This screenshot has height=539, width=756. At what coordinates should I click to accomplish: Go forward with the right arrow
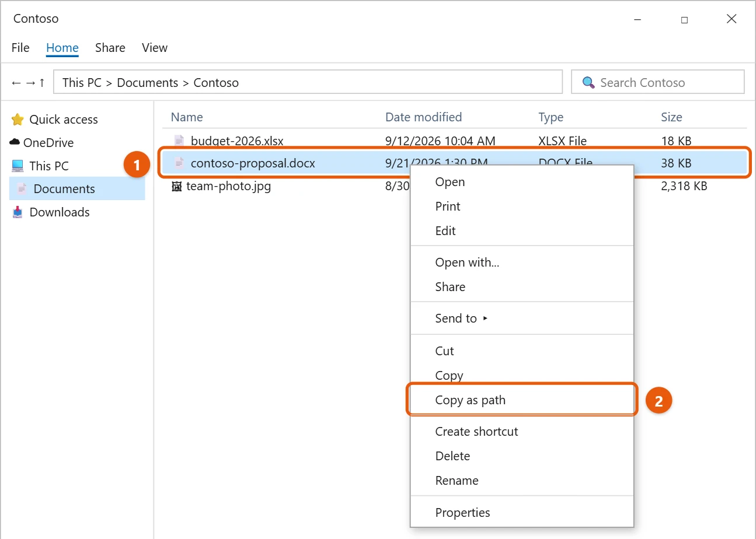pos(30,83)
